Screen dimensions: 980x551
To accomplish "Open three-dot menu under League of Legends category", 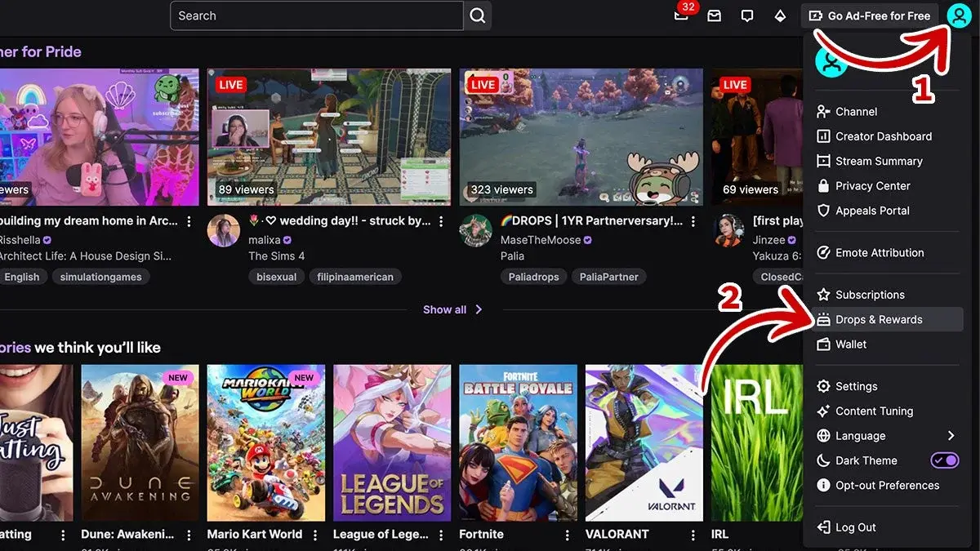I will click(442, 535).
